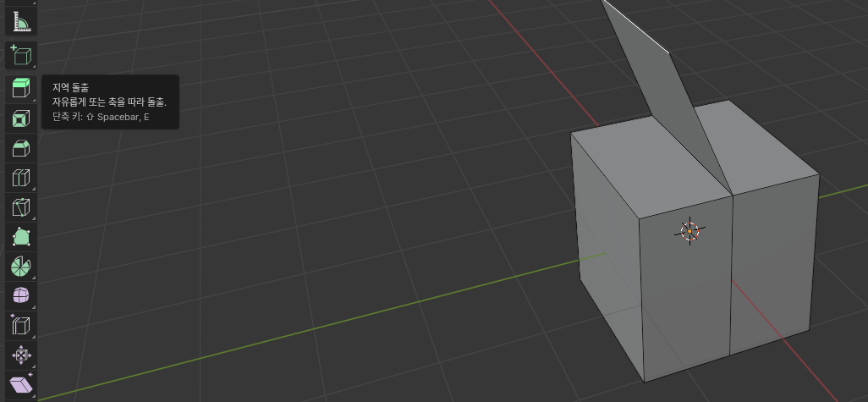This screenshot has height=402, width=868.
Task: Select the Measure tool
Action: (x=21, y=22)
